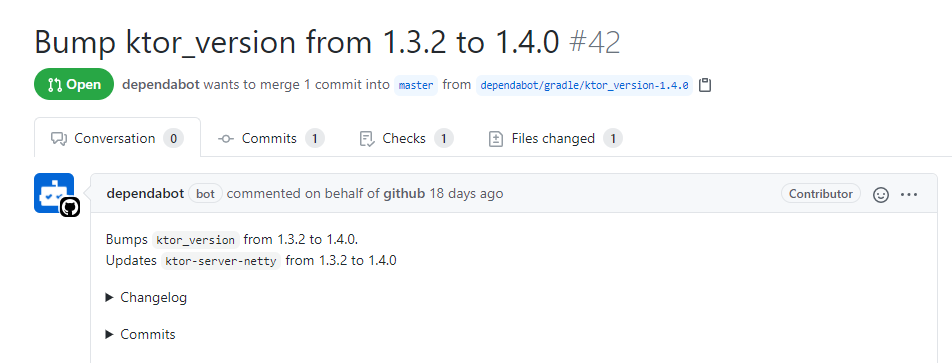
Task: Click the Files changed diff icon
Action: click(495, 139)
